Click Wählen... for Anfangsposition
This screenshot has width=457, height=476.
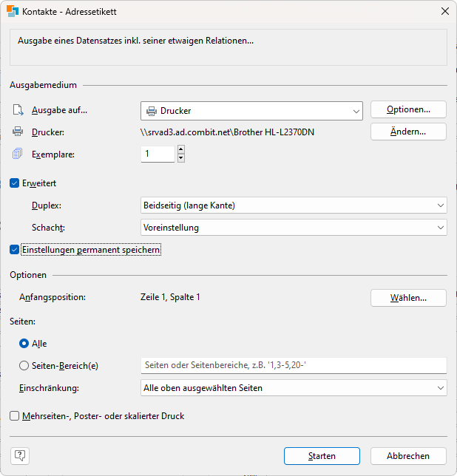pyautogui.click(x=408, y=298)
